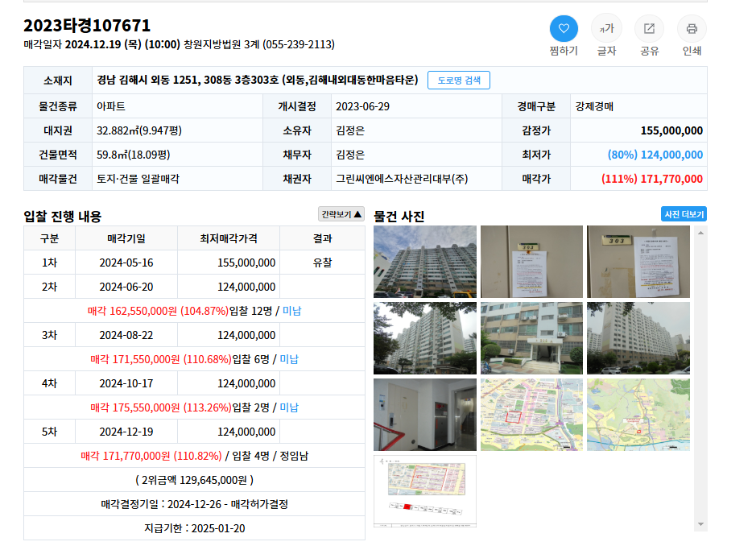756x550 pixels.
Task: Click the 1차 sale date 2024-05-16
Action: [126, 263]
